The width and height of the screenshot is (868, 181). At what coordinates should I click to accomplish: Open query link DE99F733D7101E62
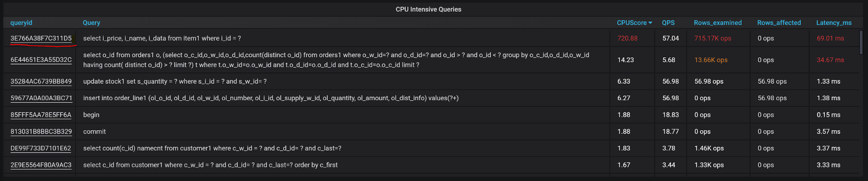41,148
